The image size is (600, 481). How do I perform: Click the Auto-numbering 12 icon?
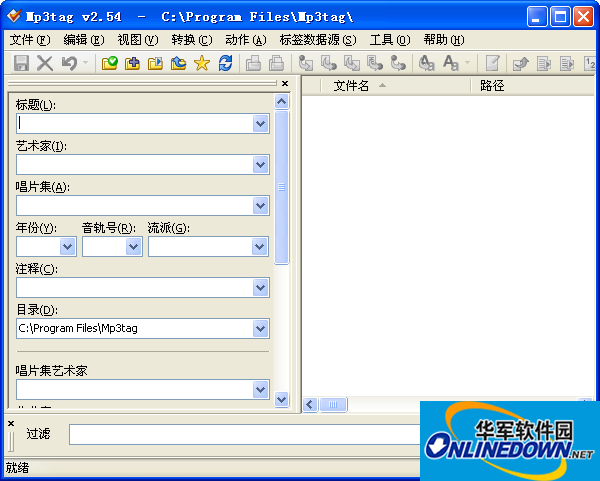tap(590, 63)
